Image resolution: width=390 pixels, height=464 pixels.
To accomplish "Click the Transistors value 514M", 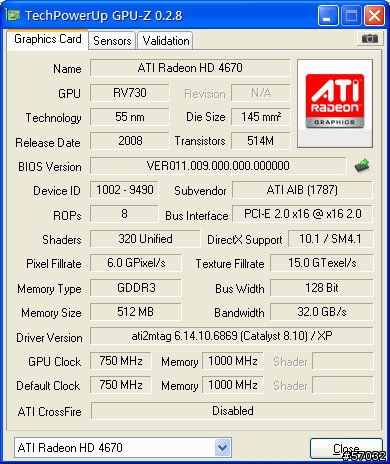I will [x=261, y=141].
